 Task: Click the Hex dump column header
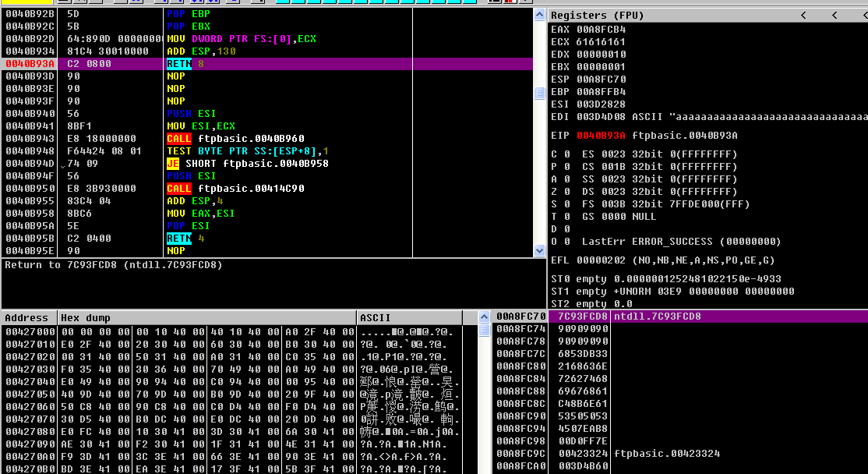coord(86,317)
